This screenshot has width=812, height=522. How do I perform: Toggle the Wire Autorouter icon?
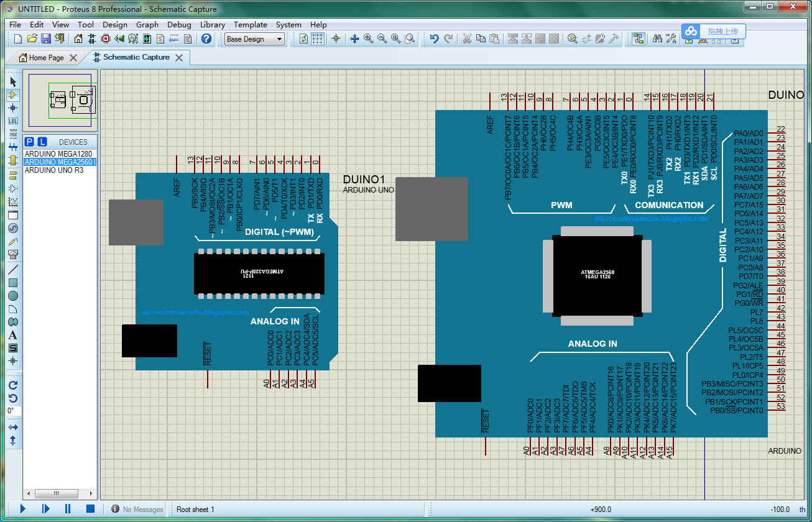[639, 39]
